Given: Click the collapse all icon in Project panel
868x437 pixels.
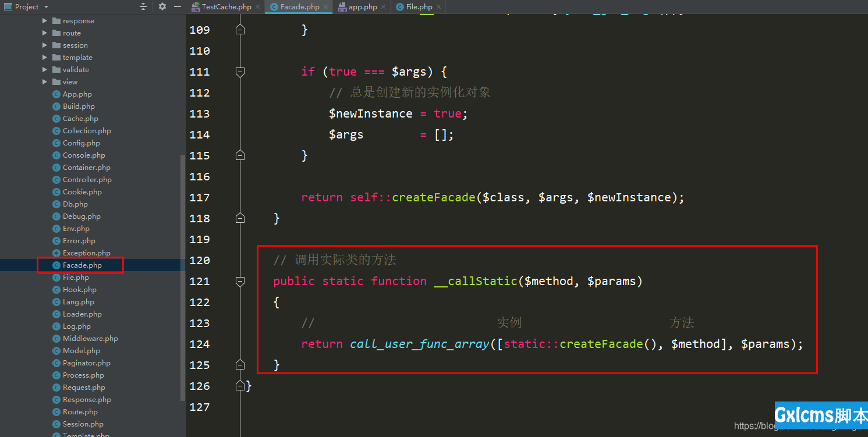Looking at the screenshot, I should tap(143, 7).
